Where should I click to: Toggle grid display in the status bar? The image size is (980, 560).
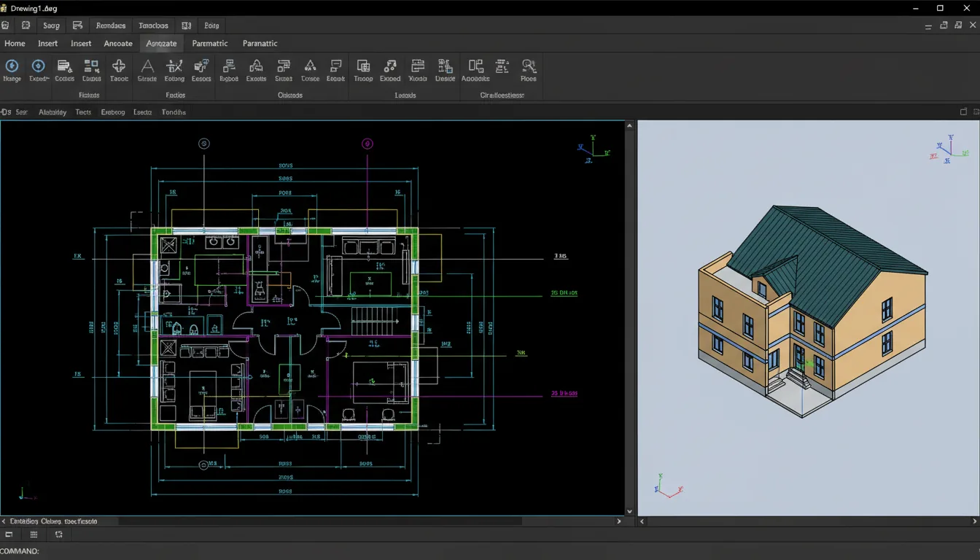(34, 534)
